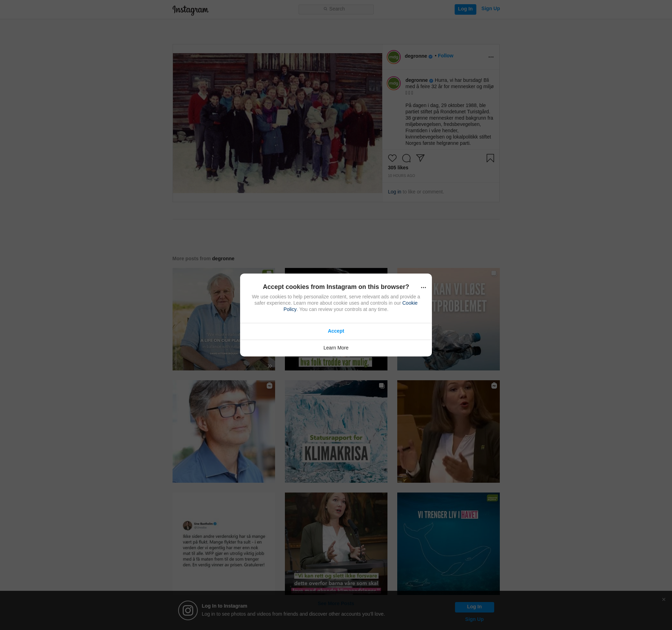Click Log in to like or comment link
This screenshot has height=630, width=672.
pos(394,192)
